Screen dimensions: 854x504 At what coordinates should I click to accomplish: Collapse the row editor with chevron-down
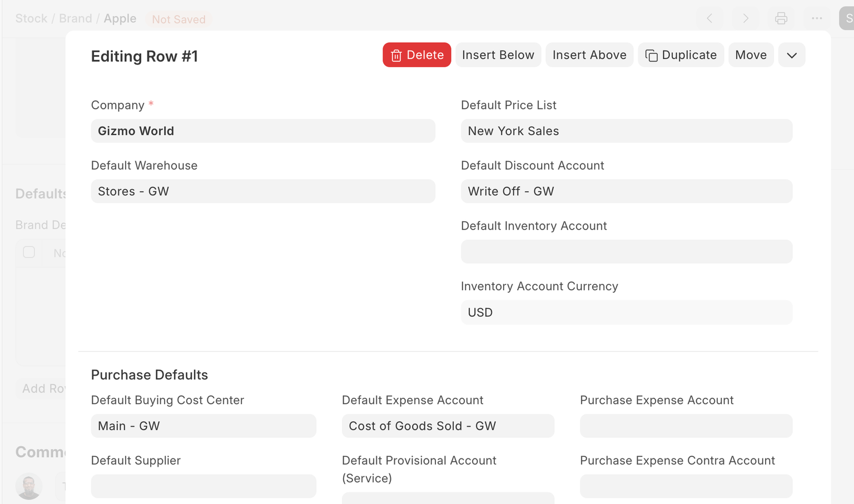[x=792, y=55]
